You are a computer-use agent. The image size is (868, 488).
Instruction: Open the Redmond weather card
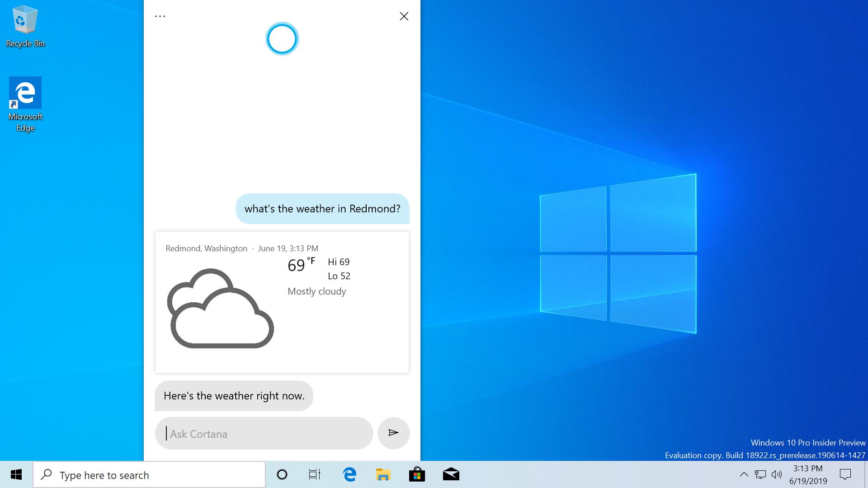click(282, 302)
